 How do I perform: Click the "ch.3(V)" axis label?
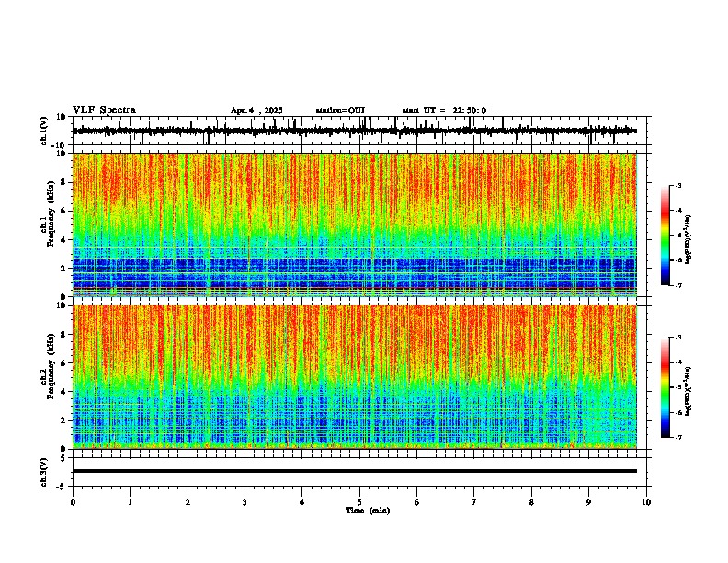point(43,472)
